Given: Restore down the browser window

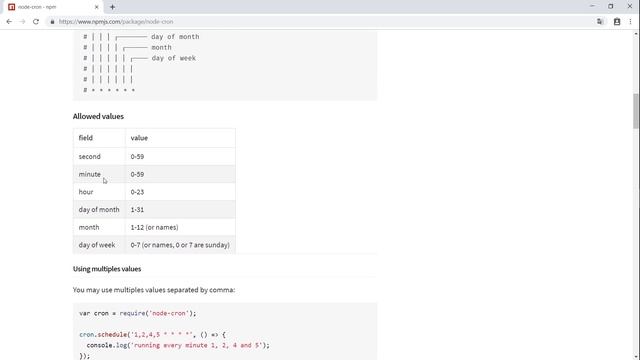Looking at the screenshot, I should 611,6.
